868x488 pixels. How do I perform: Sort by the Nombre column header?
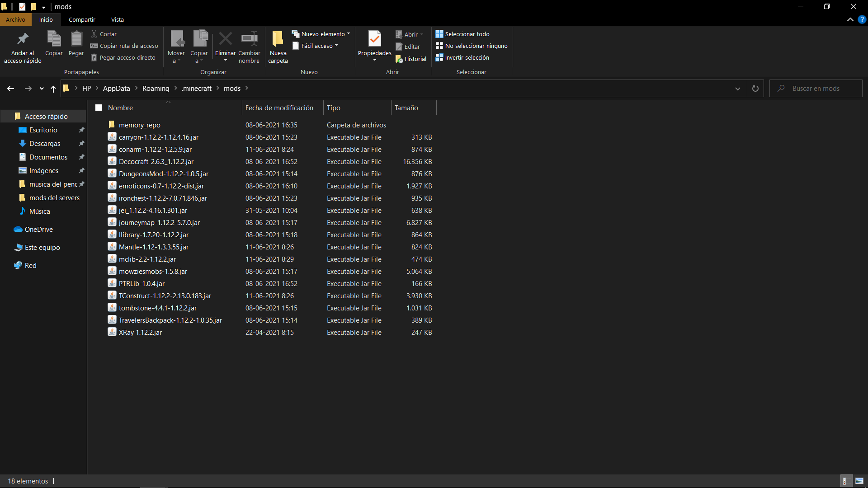pyautogui.click(x=120, y=108)
